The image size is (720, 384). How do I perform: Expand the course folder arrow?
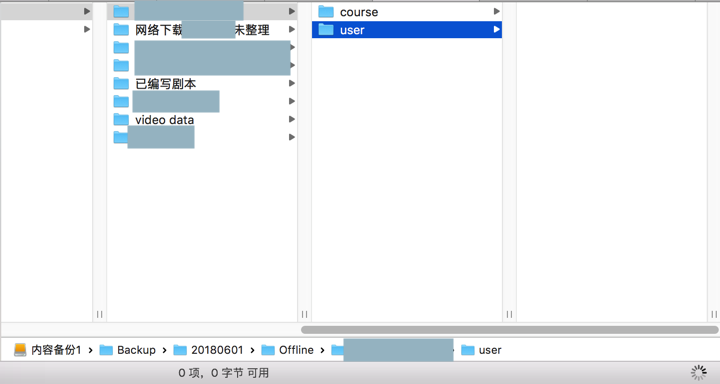(496, 11)
